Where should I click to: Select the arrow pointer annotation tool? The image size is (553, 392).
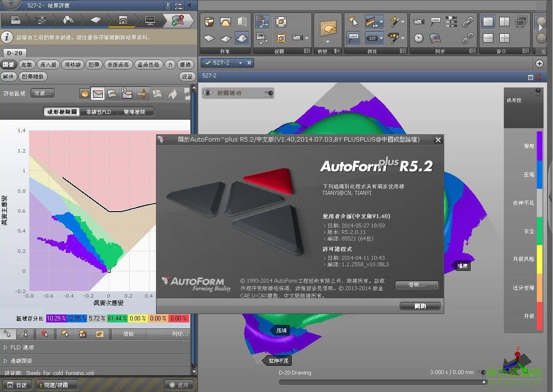tap(353, 22)
